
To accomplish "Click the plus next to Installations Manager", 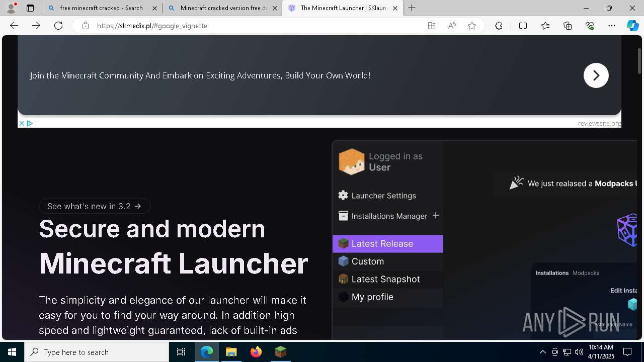I will 436,216.
